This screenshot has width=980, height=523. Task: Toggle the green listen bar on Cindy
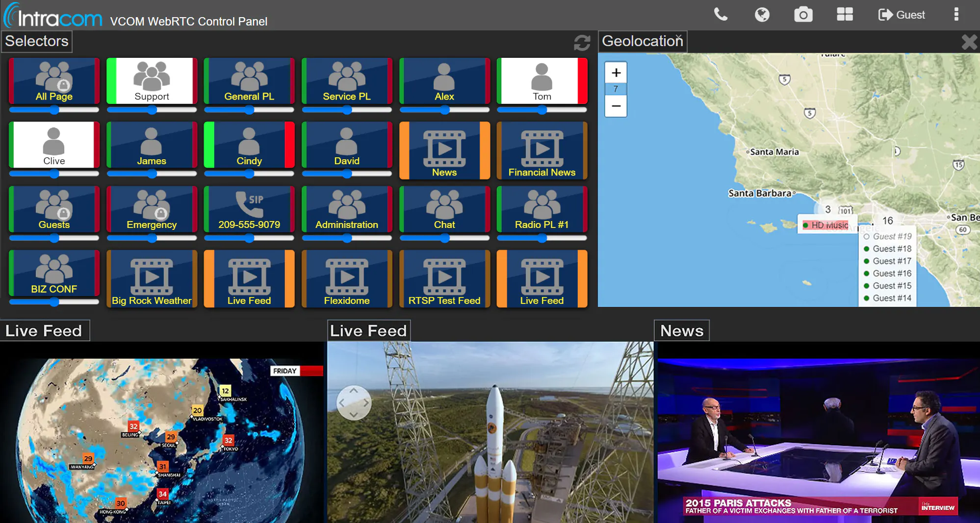click(209, 145)
